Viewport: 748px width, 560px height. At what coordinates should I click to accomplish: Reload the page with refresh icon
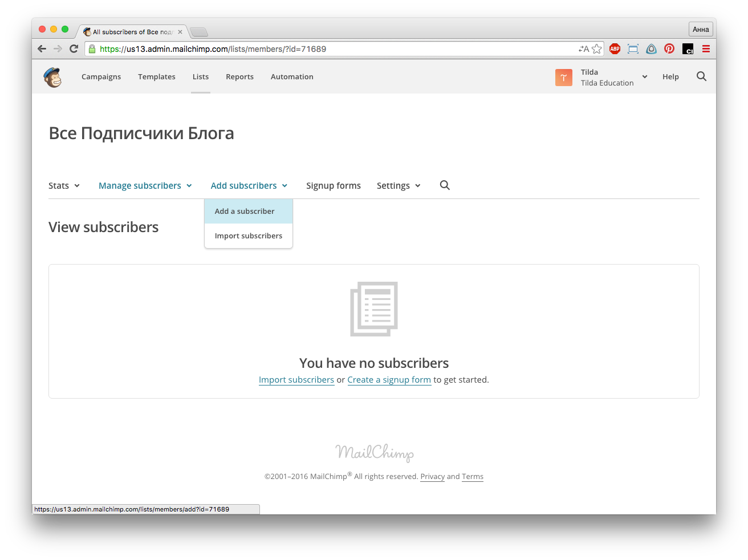(x=74, y=49)
